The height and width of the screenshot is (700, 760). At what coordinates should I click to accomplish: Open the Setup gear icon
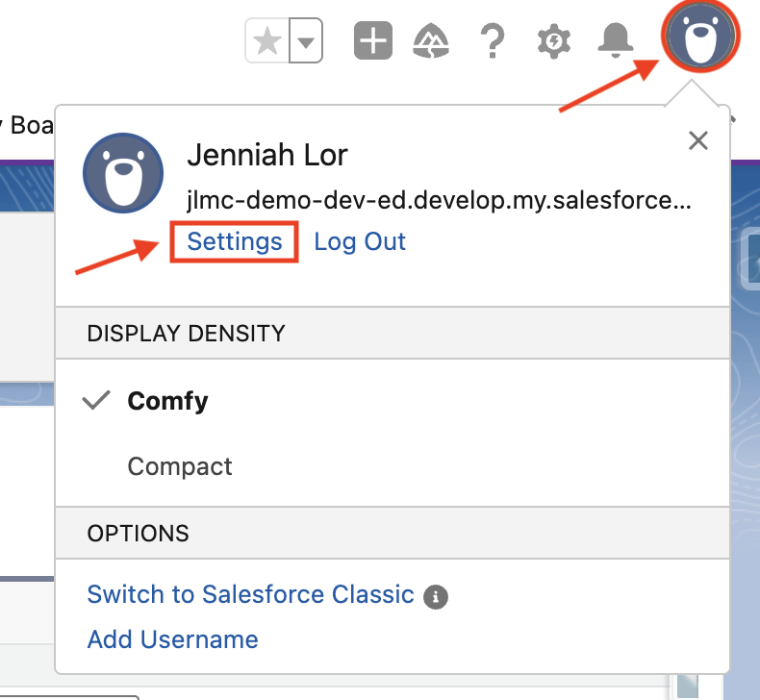(553, 41)
